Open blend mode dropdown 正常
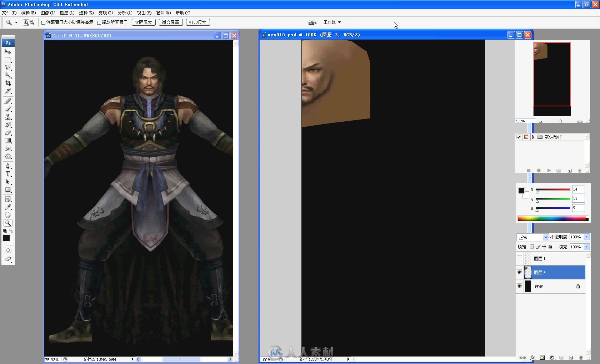600x364 pixels. click(x=532, y=237)
